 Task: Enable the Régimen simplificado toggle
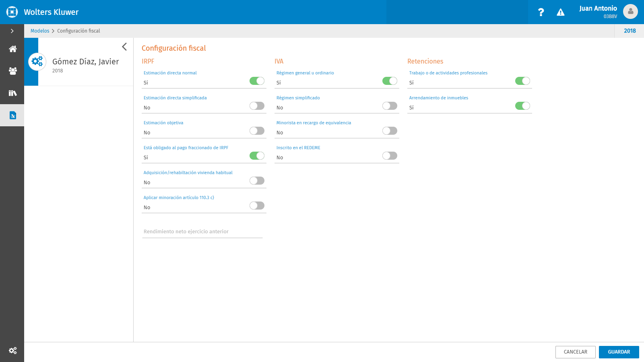click(390, 106)
